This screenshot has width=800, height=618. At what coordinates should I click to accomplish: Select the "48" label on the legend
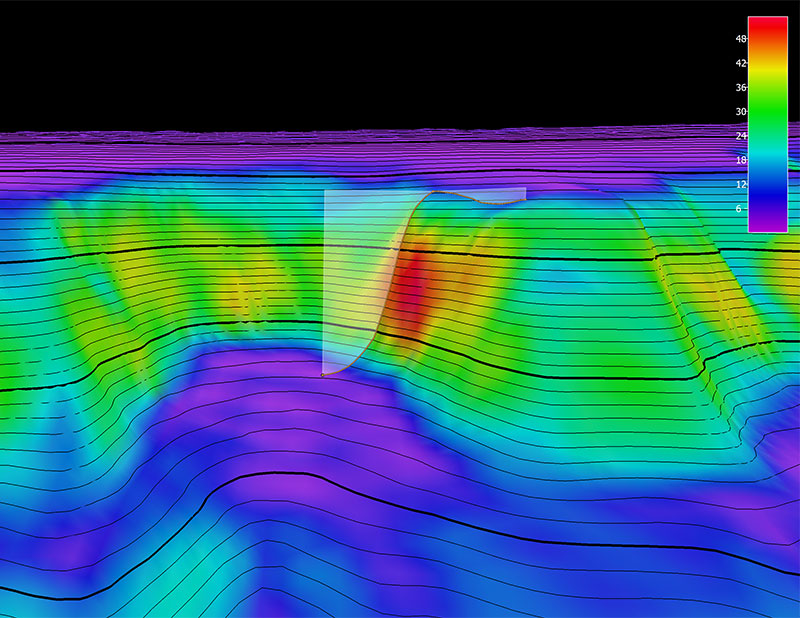740,39
